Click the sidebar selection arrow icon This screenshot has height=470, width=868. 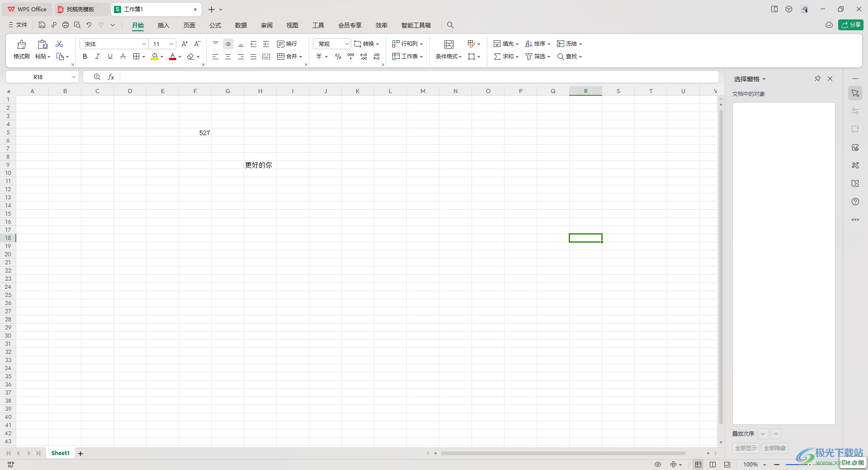[x=855, y=93]
